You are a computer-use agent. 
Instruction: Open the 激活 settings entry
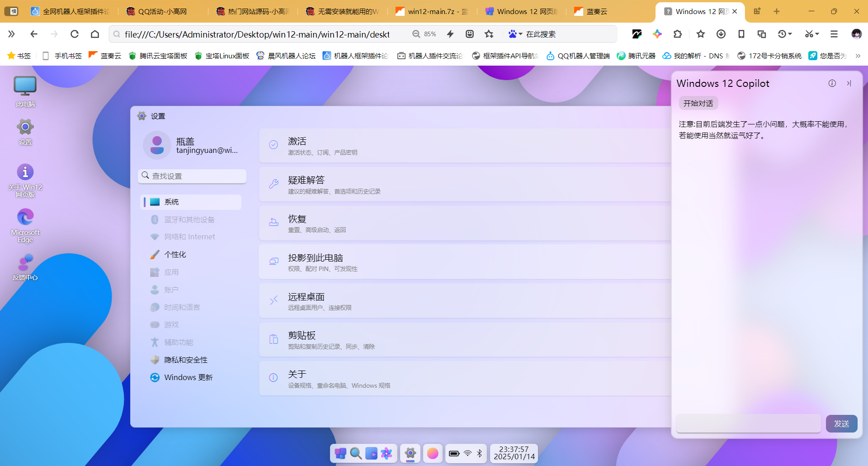[x=465, y=146]
